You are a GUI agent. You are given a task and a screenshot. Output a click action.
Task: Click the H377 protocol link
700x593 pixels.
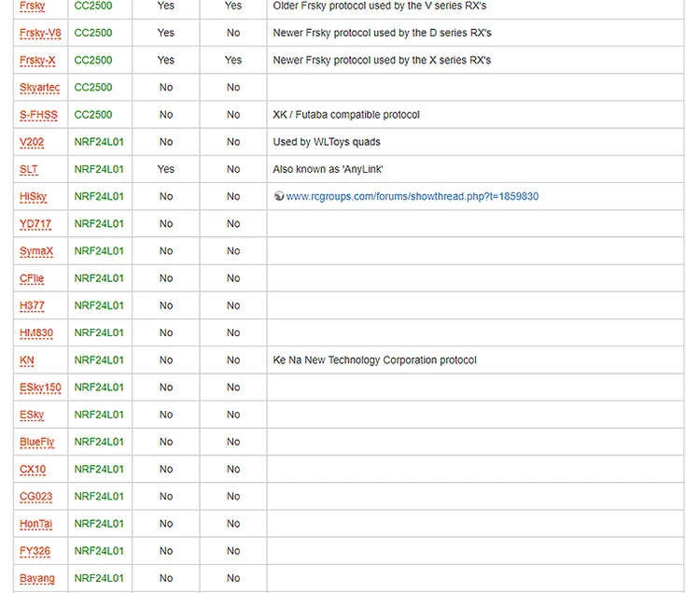[32, 305]
